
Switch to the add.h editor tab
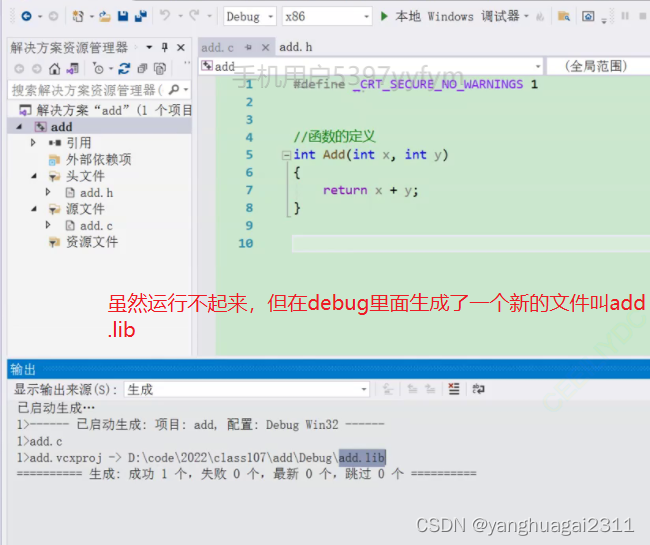point(296,47)
